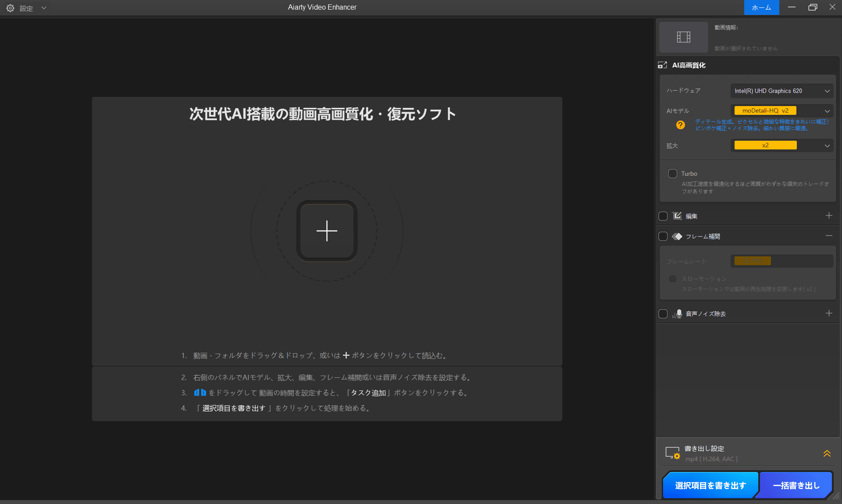The height and width of the screenshot is (504, 842).
Task: Expand the 音声ノイズ除去 section with plus
Action: coord(829,313)
